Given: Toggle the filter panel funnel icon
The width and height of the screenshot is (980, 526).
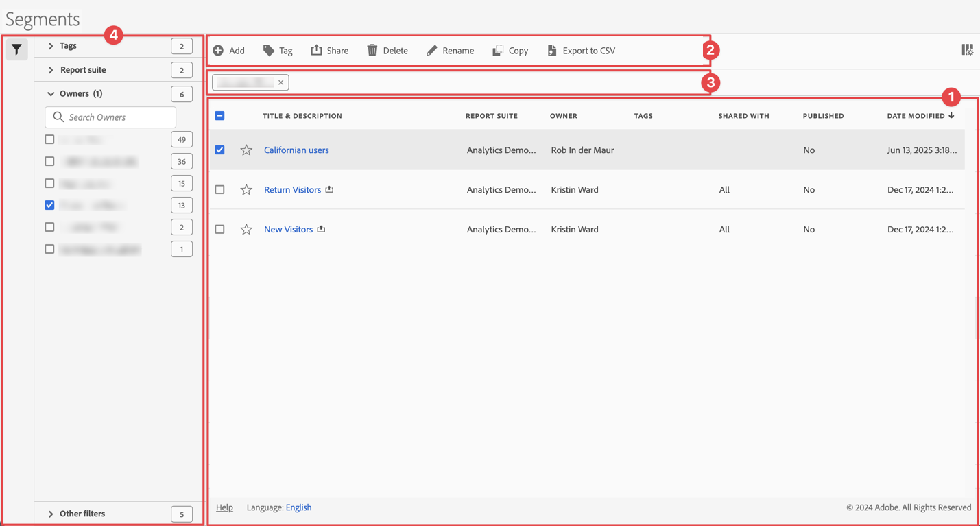Looking at the screenshot, I should 16,49.
